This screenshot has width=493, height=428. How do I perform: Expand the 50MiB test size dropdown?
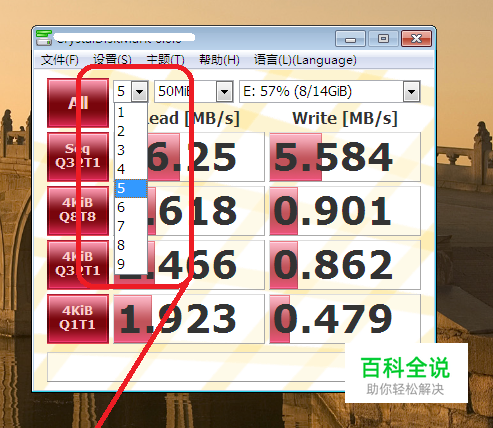point(224,91)
